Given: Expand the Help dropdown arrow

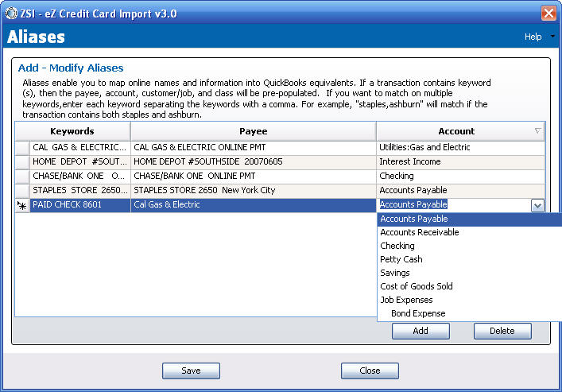Looking at the screenshot, I should (552, 37).
